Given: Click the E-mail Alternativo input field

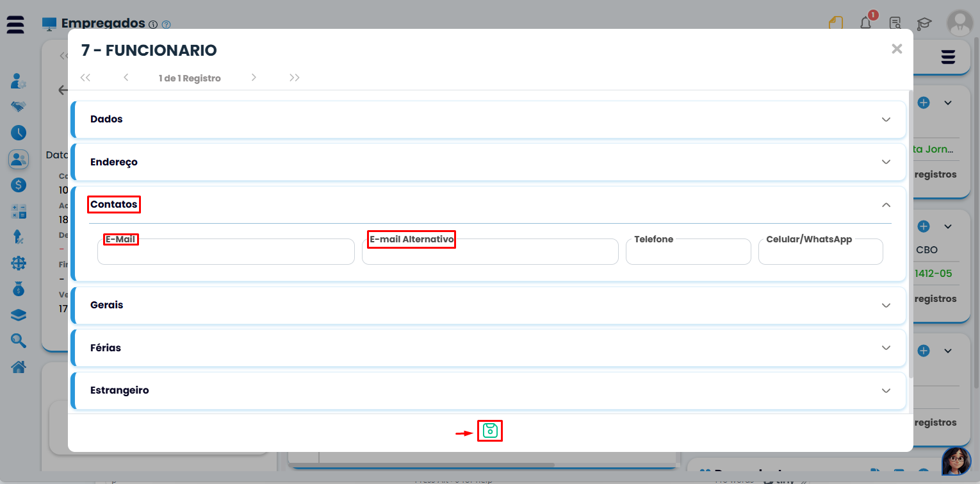Looking at the screenshot, I should 490,252.
